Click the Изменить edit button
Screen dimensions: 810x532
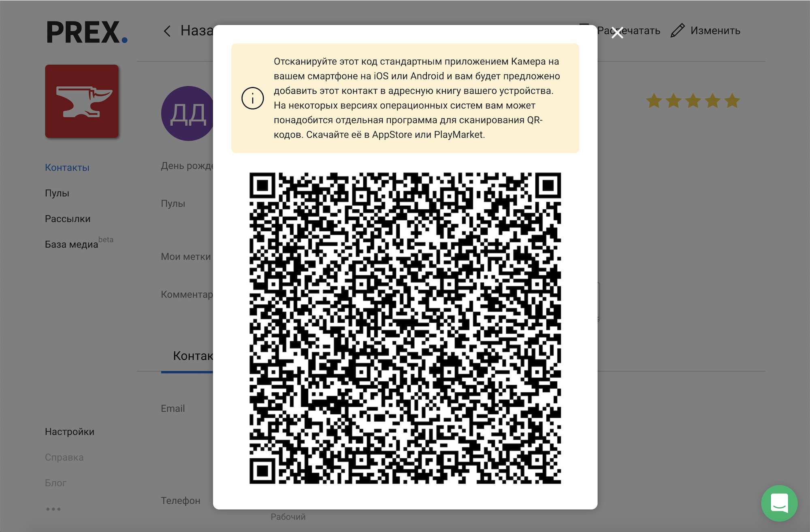pyautogui.click(x=706, y=31)
